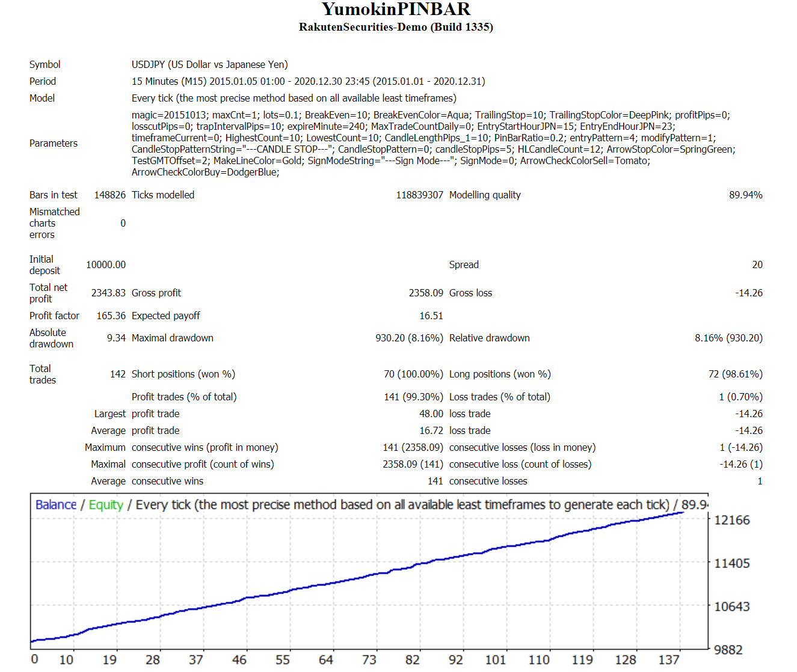Click the Parameters row label
The width and height of the screenshot is (797, 672).
point(54,143)
